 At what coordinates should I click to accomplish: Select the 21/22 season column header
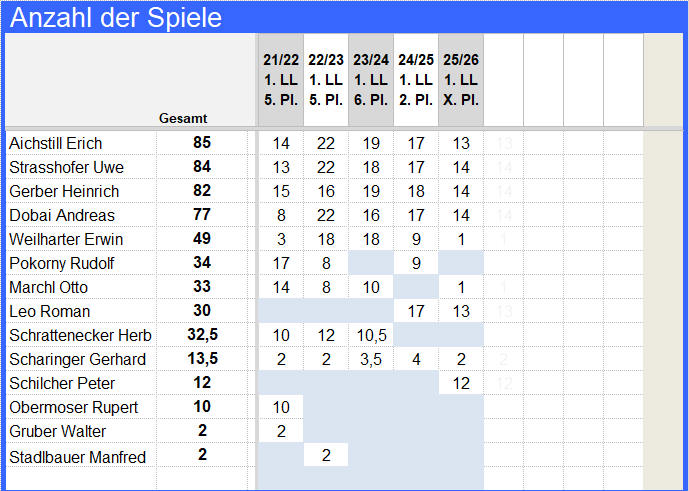[x=281, y=80]
